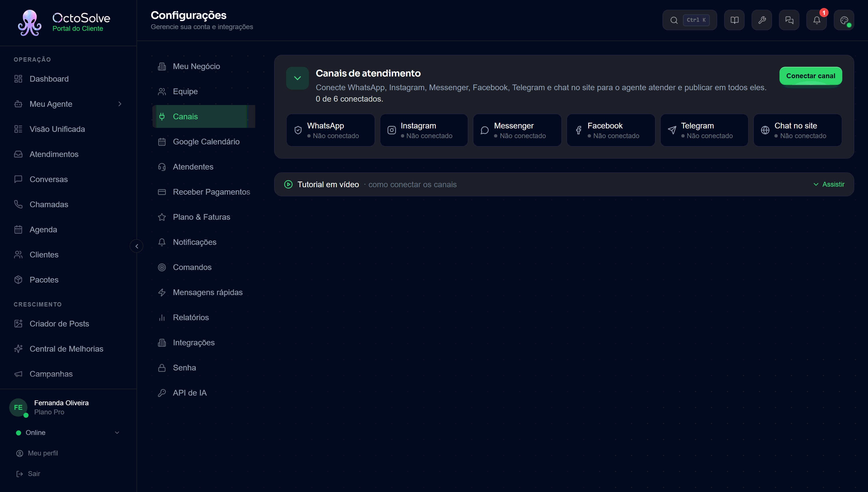Open the documentation book icon in header
The width and height of the screenshot is (868, 492).
pos(734,20)
